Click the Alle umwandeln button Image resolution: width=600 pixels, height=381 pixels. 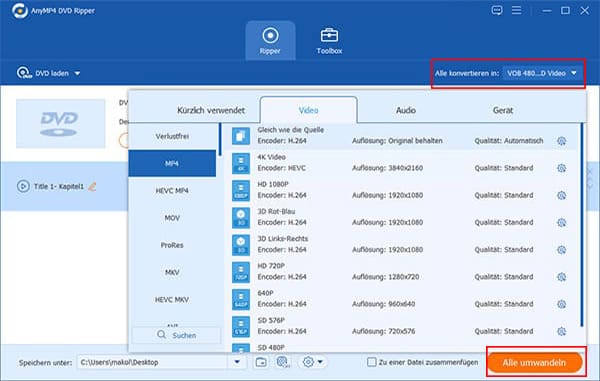coord(535,363)
